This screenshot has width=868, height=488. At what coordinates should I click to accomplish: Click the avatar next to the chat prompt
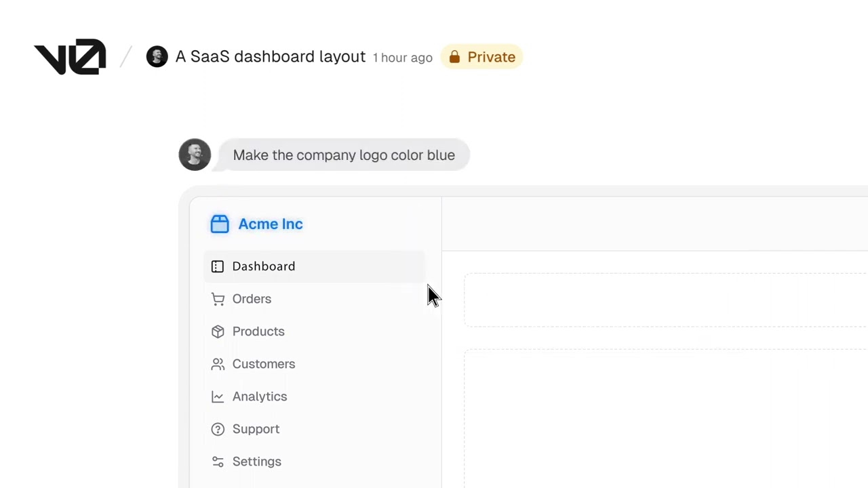pos(195,155)
